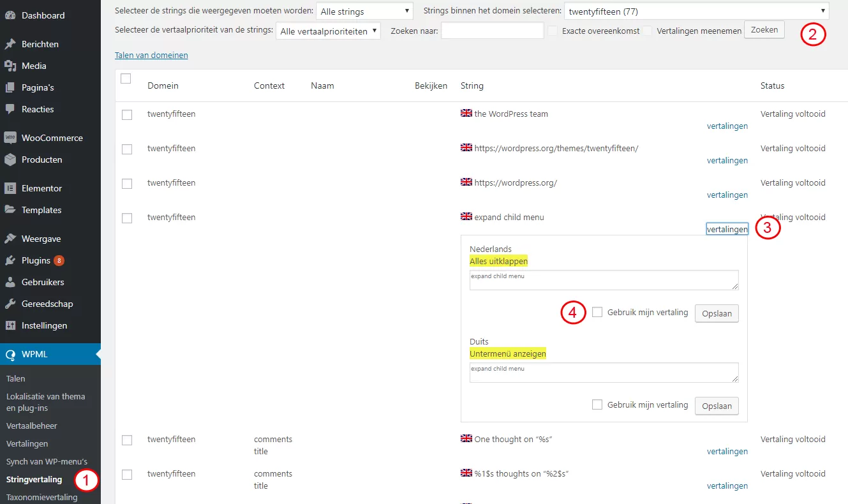Click the highlighted 'Untermenü anzeigen' translation text
The image size is (848, 504).
pyautogui.click(x=508, y=353)
